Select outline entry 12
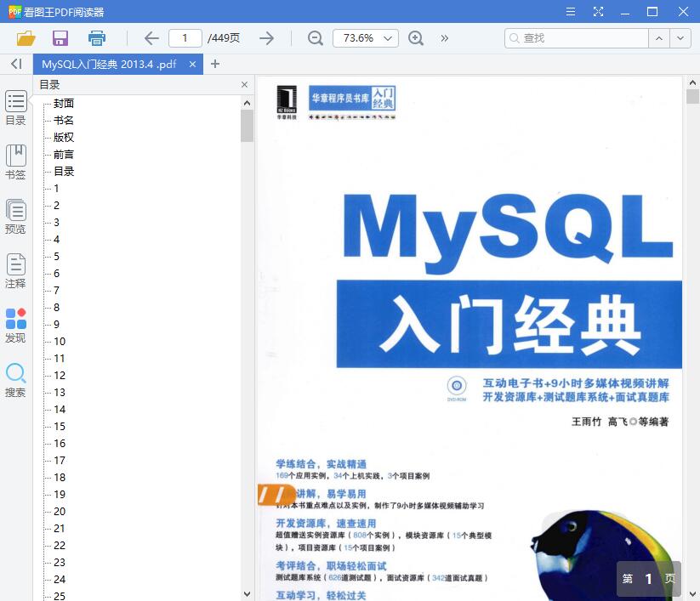Viewport: 700px width, 601px height. coord(60,375)
